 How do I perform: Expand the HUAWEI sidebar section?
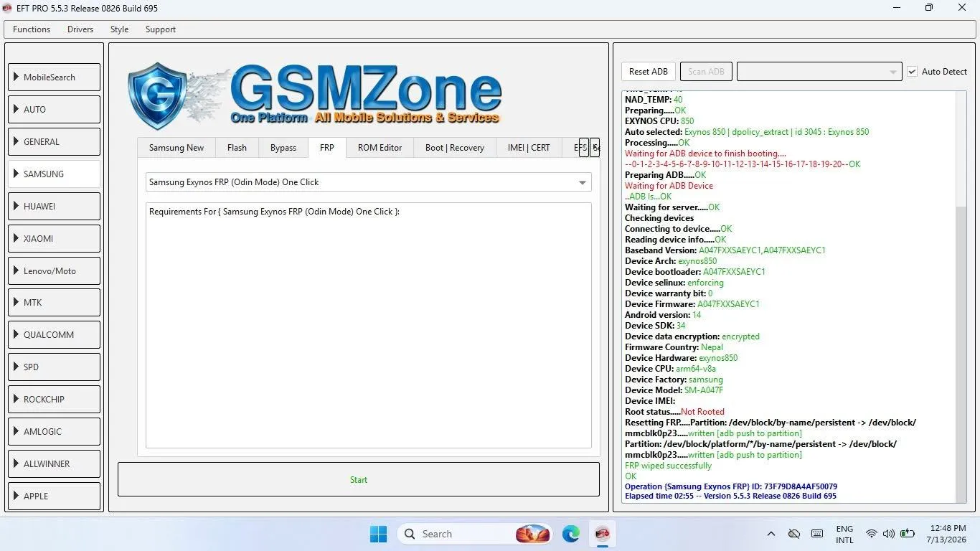click(55, 206)
